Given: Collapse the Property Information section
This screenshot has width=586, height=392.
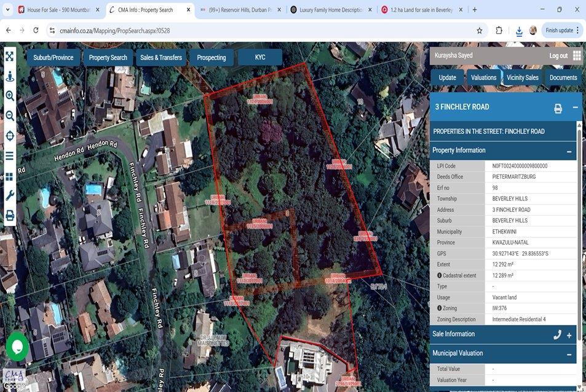Looking at the screenshot, I should (569, 151).
